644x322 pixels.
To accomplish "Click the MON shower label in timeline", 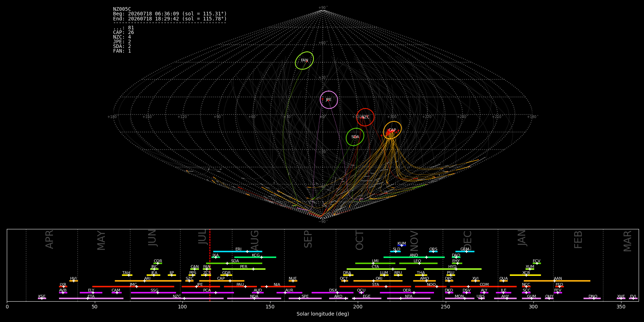I will pyautogui.click(x=459, y=297).
